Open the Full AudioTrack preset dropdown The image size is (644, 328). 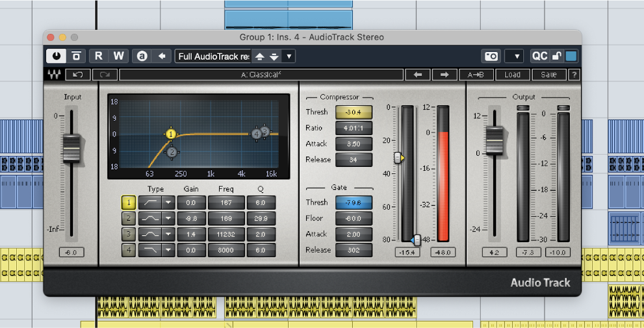click(x=289, y=56)
